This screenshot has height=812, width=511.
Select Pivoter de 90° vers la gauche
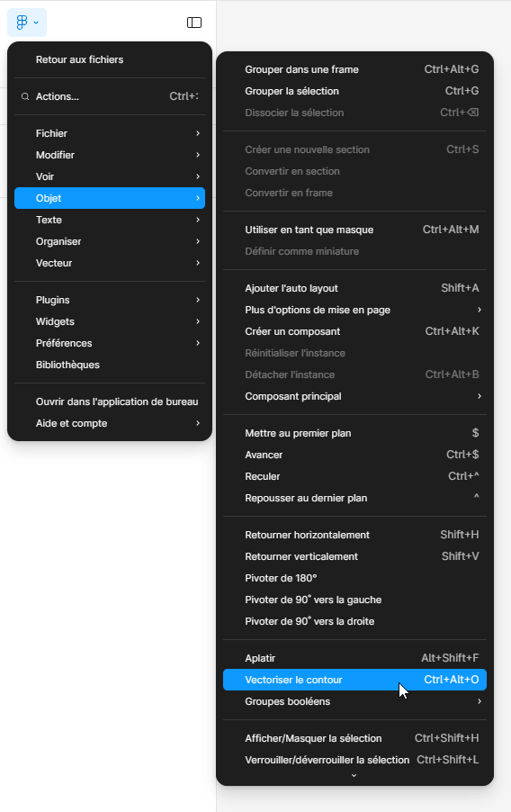pyautogui.click(x=354, y=600)
